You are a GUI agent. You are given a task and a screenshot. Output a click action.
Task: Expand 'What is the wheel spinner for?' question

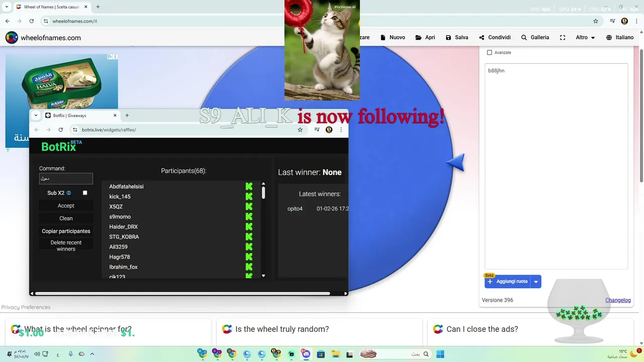[108, 329]
